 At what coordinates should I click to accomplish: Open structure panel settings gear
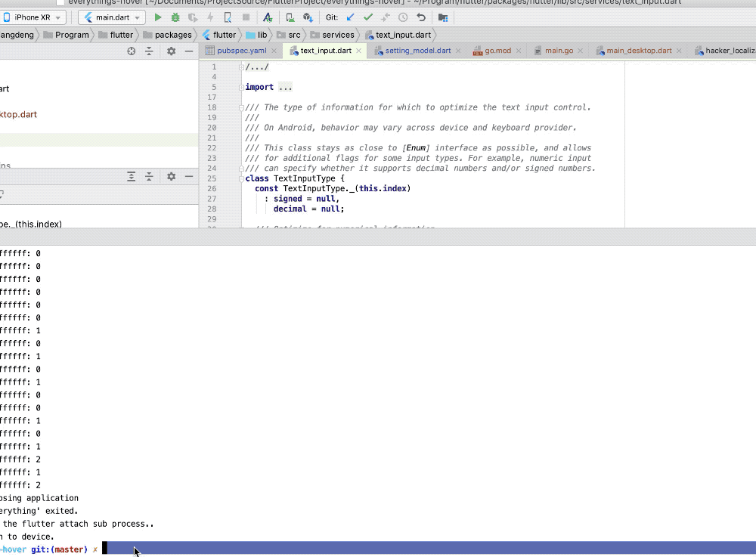click(171, 176)
